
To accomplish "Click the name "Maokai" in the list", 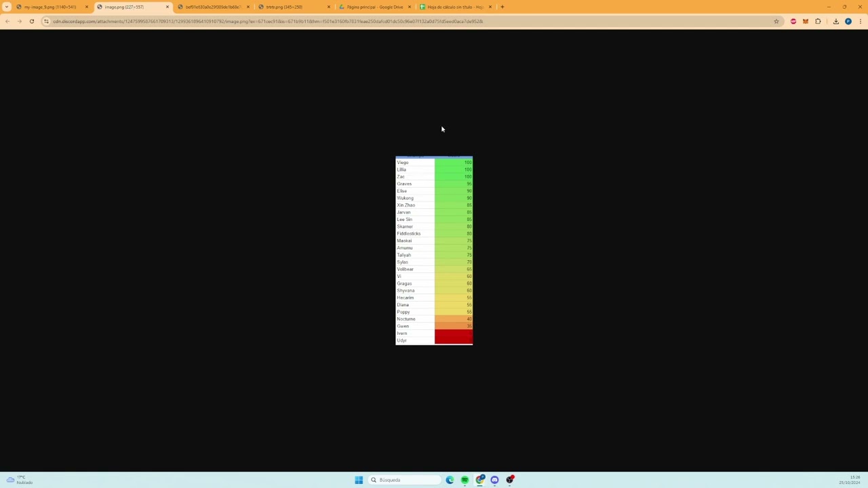I will click(x=404, y=241).
